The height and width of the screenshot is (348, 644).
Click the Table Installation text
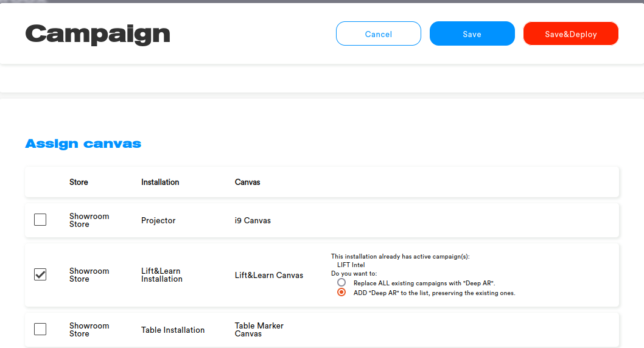click(173, 330)
